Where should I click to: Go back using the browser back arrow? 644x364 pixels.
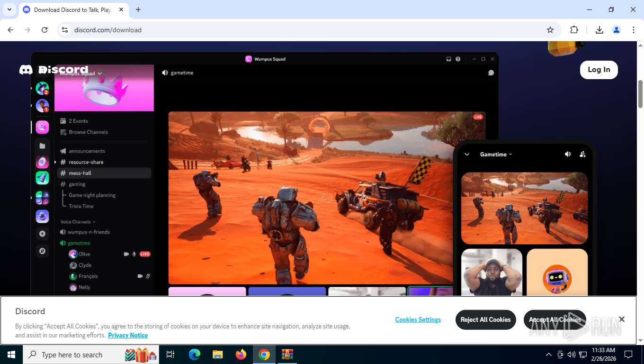click(x=10, y=30)
